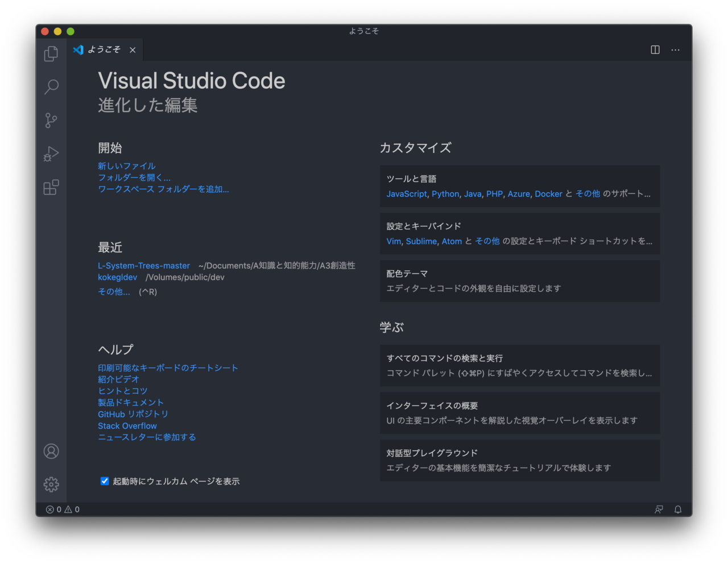
Task: Open インターフェイスの概要 card
Action: [520, 413]
